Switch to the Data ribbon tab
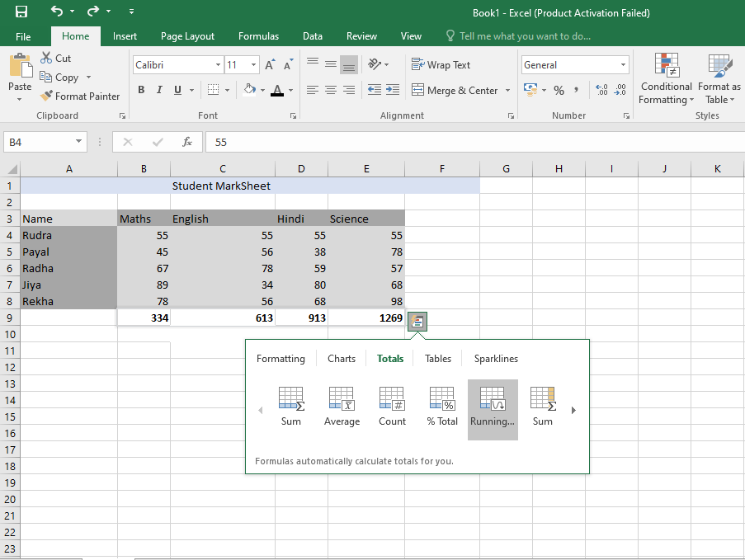Screen dimensions: 745x560 (312, 36)
